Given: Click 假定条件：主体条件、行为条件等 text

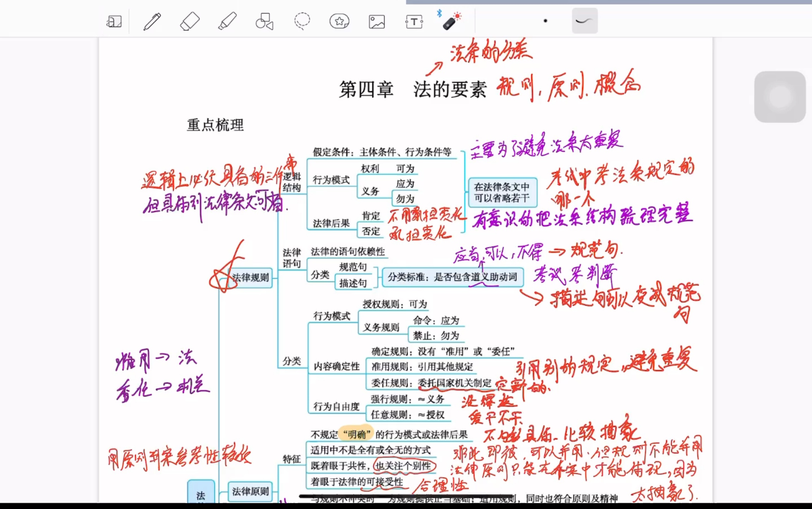Looking at the screenshot, I should click(382, 152).
